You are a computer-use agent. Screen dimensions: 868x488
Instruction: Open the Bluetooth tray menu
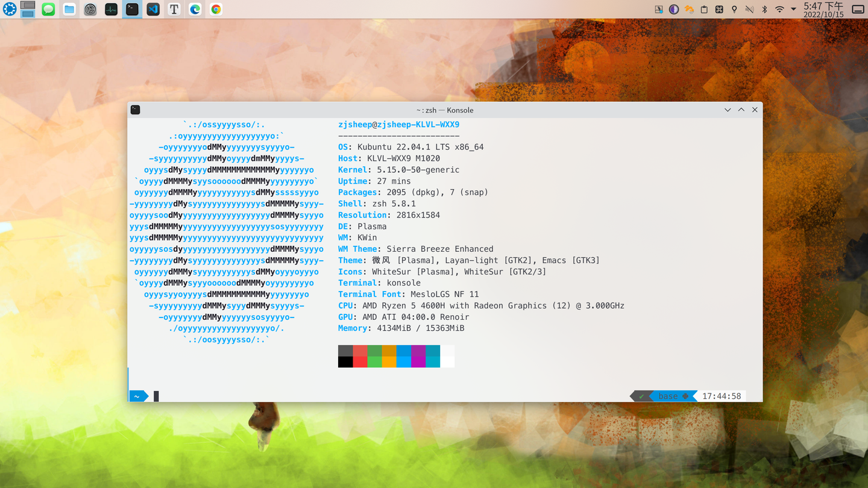(x=764, y=10)
